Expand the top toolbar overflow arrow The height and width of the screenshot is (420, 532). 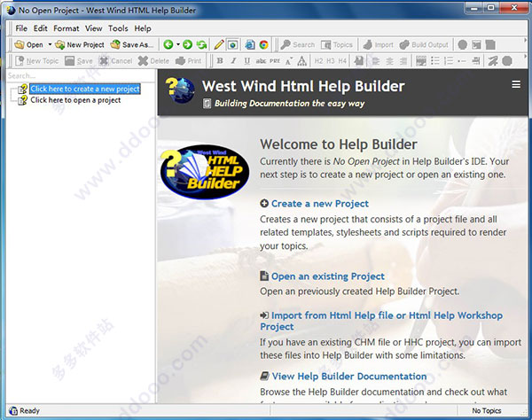point(525,41)
